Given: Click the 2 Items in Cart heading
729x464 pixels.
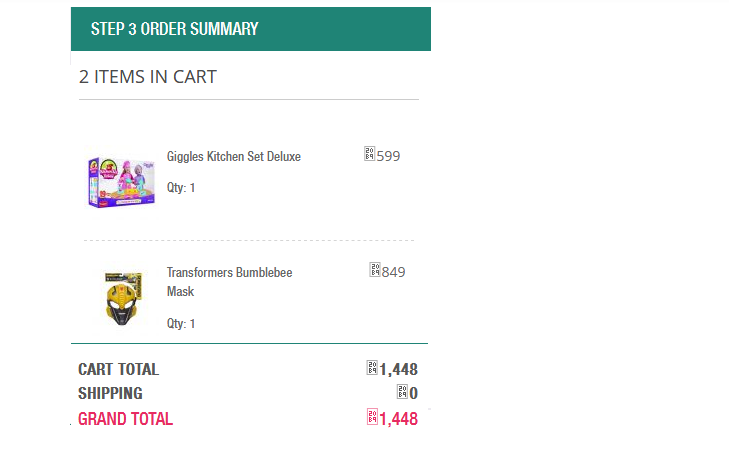Looking at the screenshot, I should point(148,77).
